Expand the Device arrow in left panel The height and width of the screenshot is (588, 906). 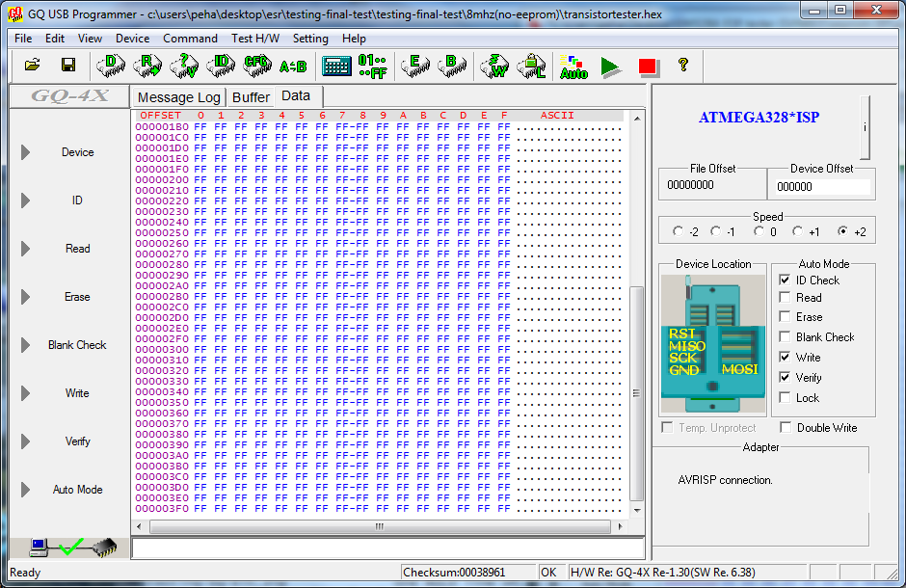(26, 152)
